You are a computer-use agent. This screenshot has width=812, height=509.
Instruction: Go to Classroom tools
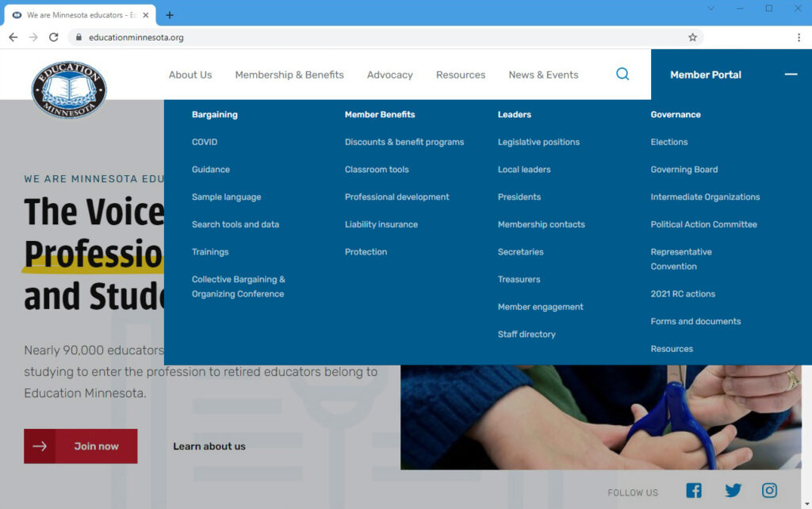click(377, 170)
